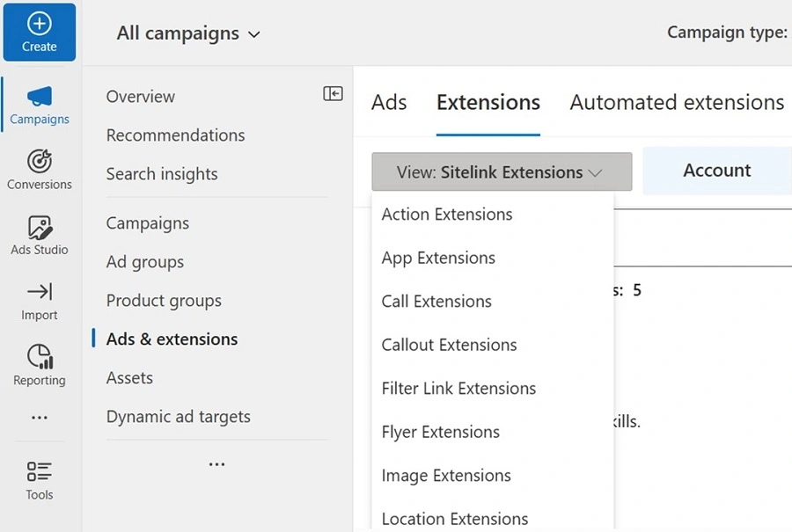The width and height of the screenshot is (792, 532).
Task: Open Search insights in navigation
Action: click(162, 174)
